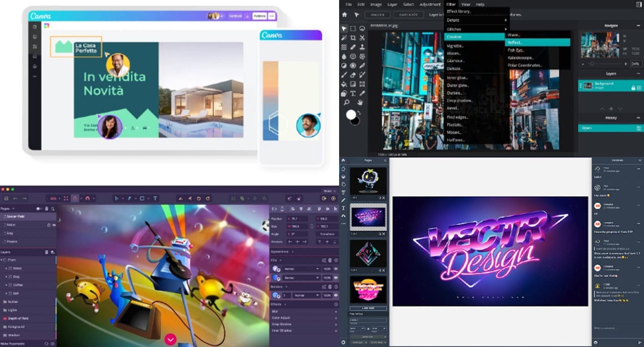
Task: Select the scissors Cutout tool in Pixlr
Action: [x=362, y=38]
